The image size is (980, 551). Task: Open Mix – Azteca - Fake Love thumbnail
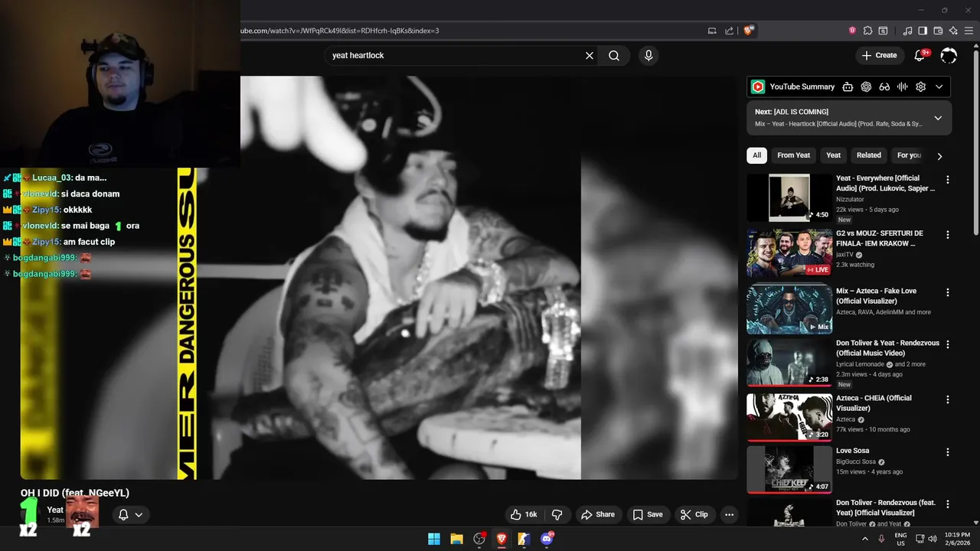(x=789, y=309)
